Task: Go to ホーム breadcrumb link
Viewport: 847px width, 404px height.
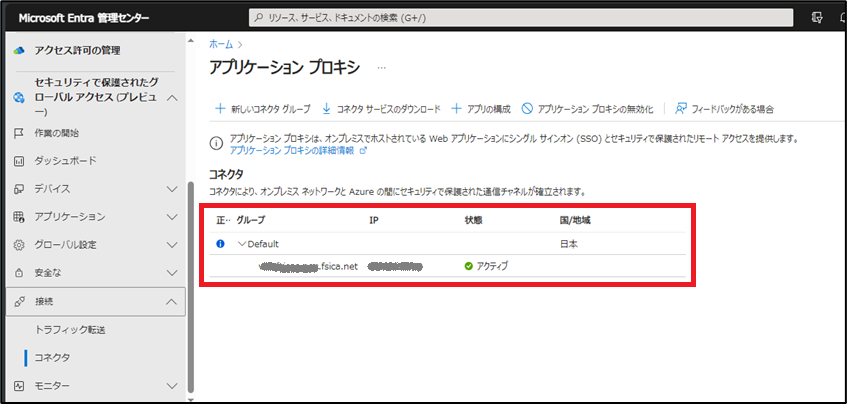Action: coord(221,44)
